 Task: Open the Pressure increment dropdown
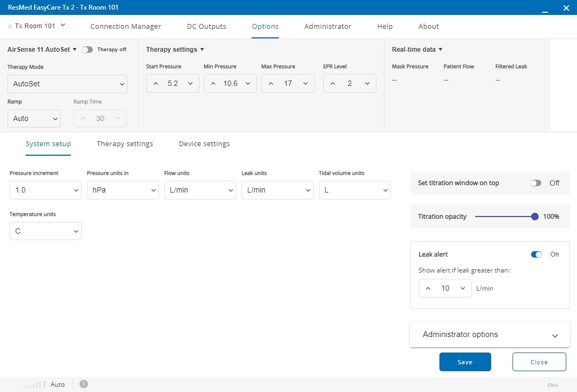[x=45, y=190]
